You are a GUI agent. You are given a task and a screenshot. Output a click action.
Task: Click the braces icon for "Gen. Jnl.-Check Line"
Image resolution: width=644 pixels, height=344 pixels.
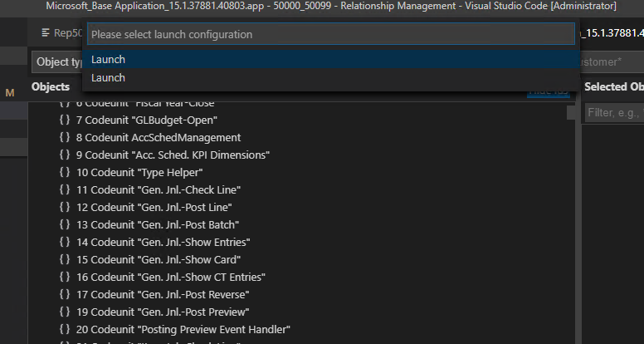click(x=65, y=190)
